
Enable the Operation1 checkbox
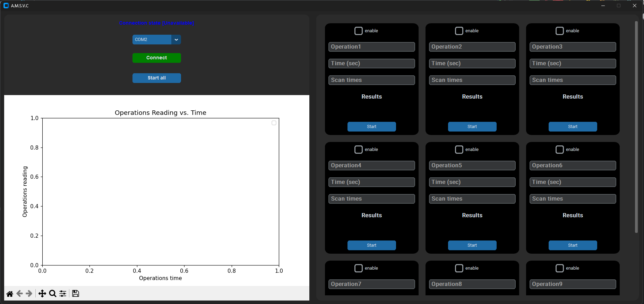359,31
